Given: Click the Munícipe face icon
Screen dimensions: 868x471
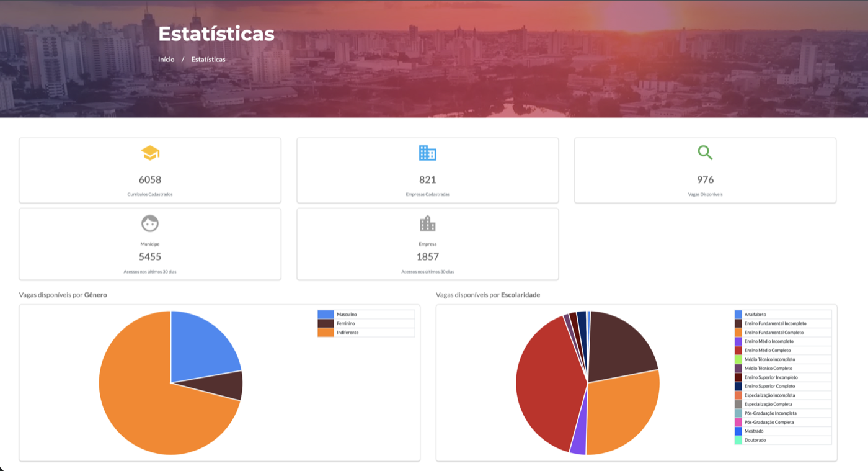Looking at the screenshot, I should click(x=150, y=223).
